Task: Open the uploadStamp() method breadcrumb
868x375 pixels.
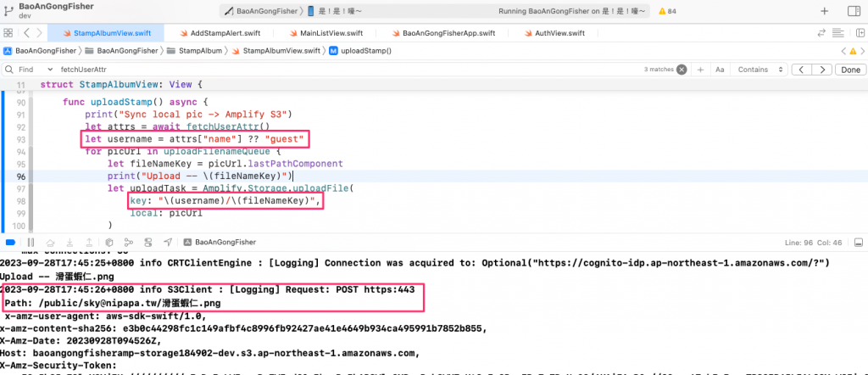Action: point(360,51)
